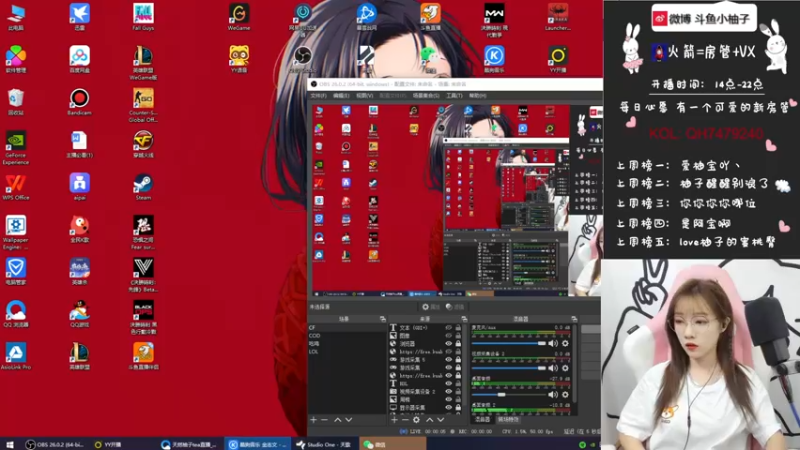Move selected source up in OBS

click(430, 419)
